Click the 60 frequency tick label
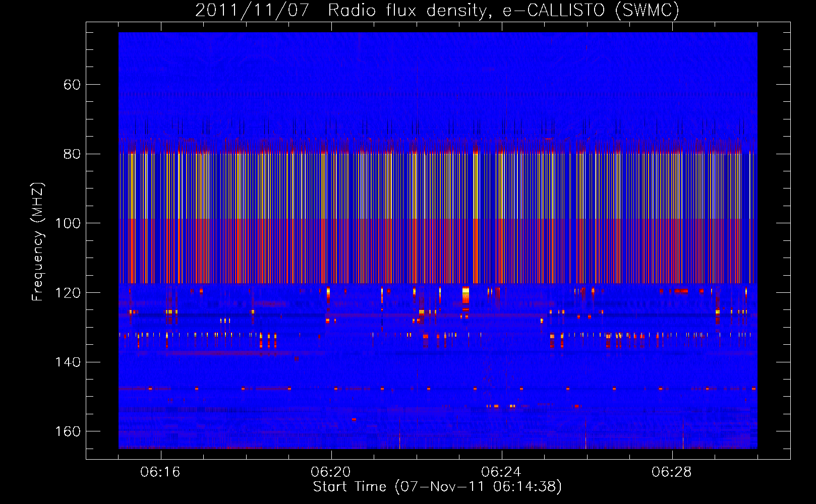The height and width of the screenshot is (504, 816). click(72, 85)
